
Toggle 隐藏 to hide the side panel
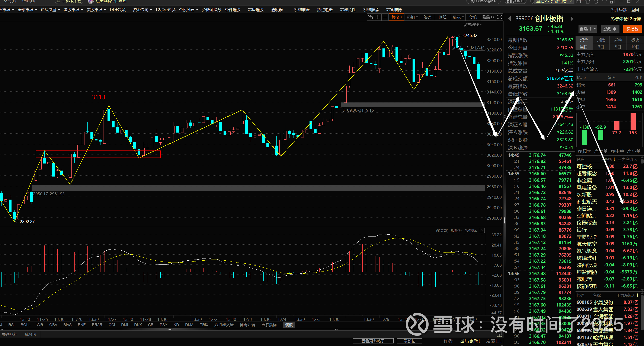(x=488, y=17)
